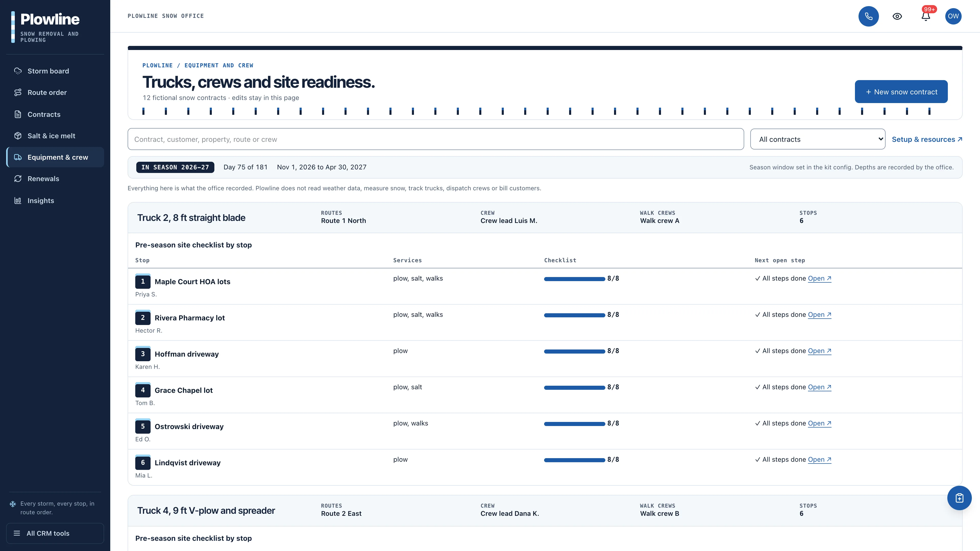Screen dimensions: 980x551
Task: Click the All CRM tools hamburger icon
Action: click(17, 533)
